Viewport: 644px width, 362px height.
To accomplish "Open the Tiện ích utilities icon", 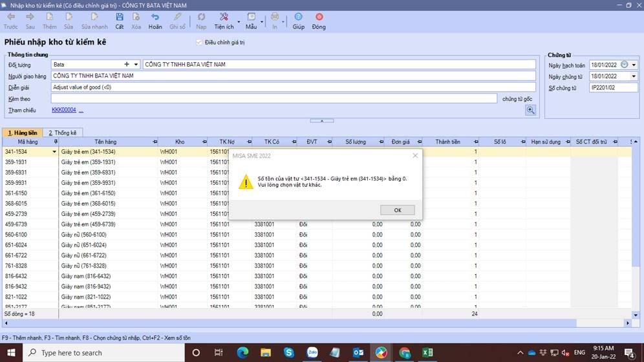I will pos(224,17).
